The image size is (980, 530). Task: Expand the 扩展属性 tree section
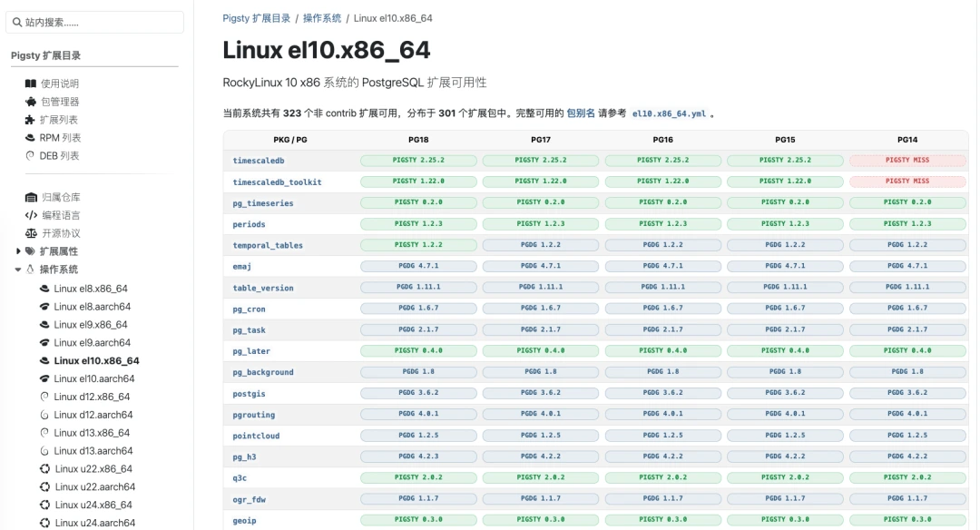coord(18,251)
